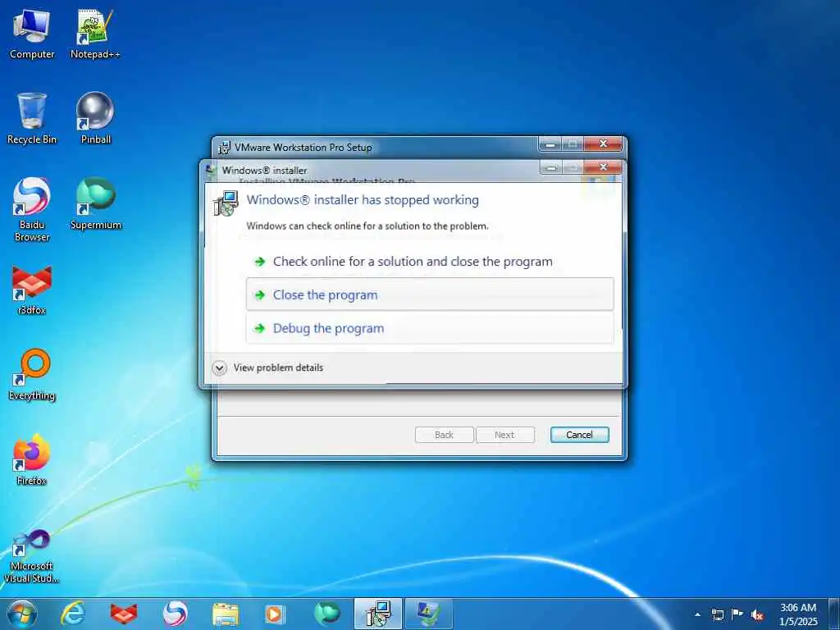Click the Next button in VMware Setup
This screenshot has height=630, width=840.
504,435
